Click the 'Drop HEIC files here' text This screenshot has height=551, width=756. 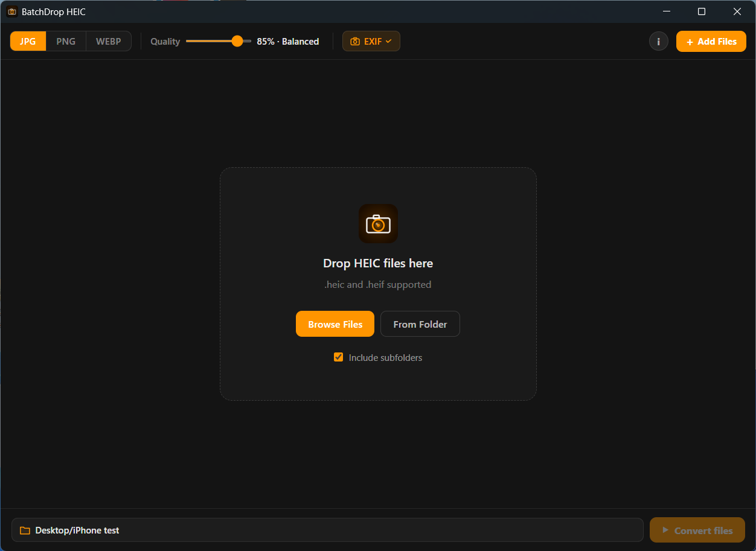378,263
